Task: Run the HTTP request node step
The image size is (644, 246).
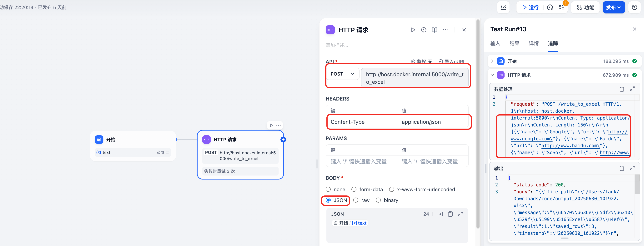Action: coord(413,30)
